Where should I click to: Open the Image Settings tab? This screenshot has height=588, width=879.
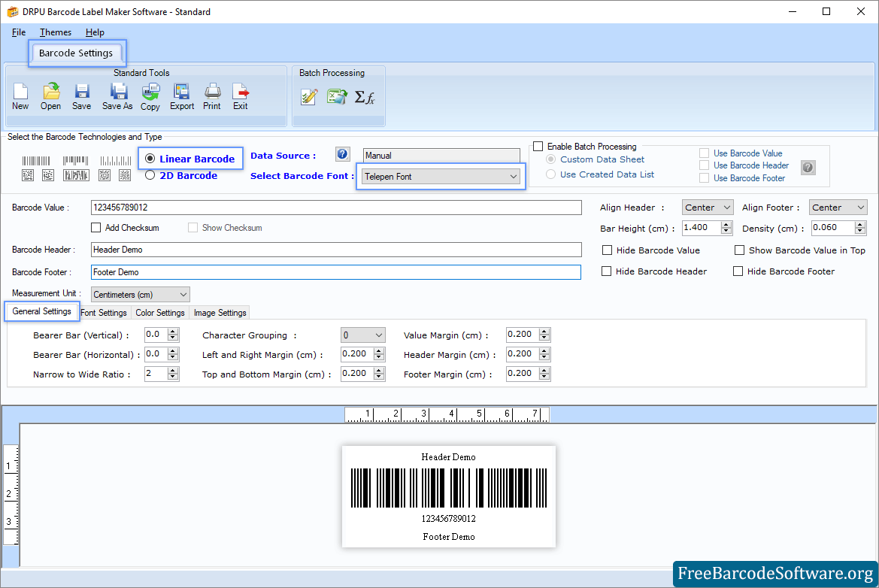point(220,313)
